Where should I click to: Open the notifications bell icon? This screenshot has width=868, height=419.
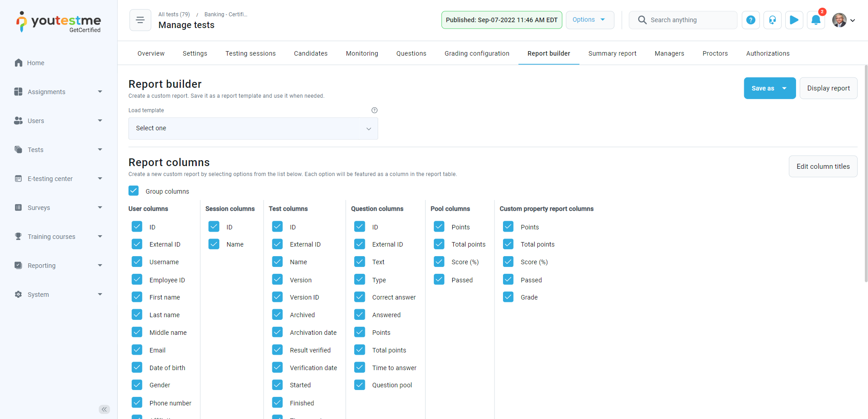pos(816,20)
